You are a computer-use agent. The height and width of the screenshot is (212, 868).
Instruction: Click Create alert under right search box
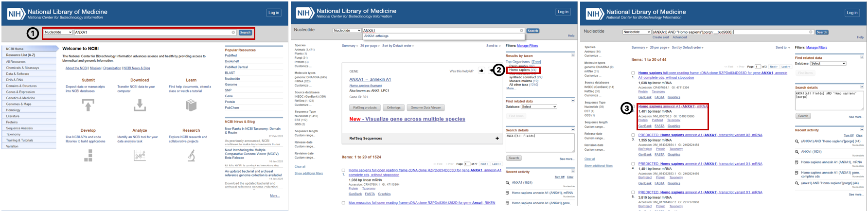660,37
